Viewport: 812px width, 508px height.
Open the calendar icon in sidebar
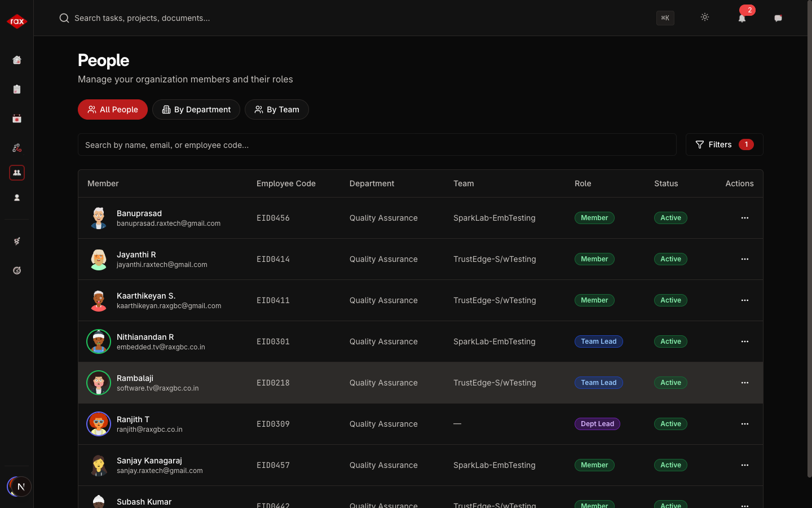[x=17, y=119]
